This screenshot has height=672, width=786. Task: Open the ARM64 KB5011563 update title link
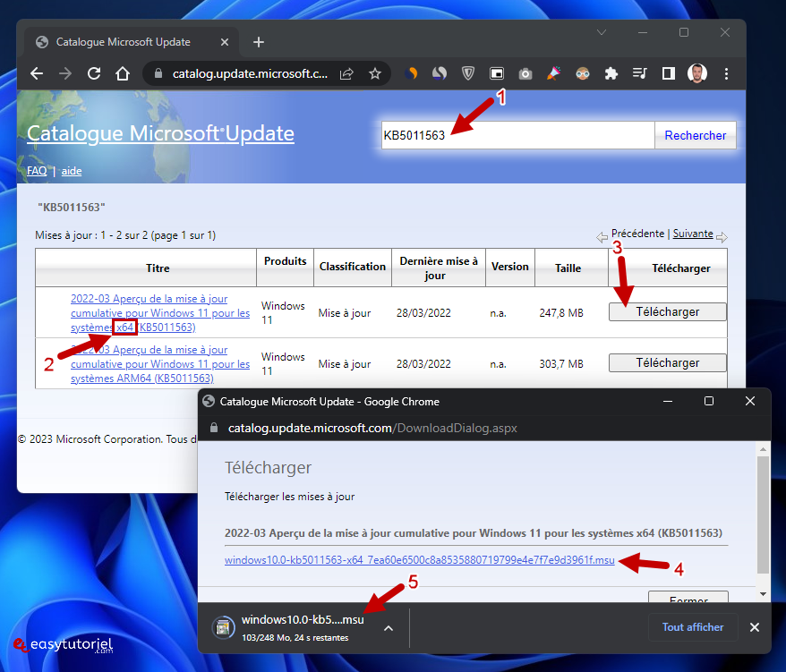(x=160, y=364)
